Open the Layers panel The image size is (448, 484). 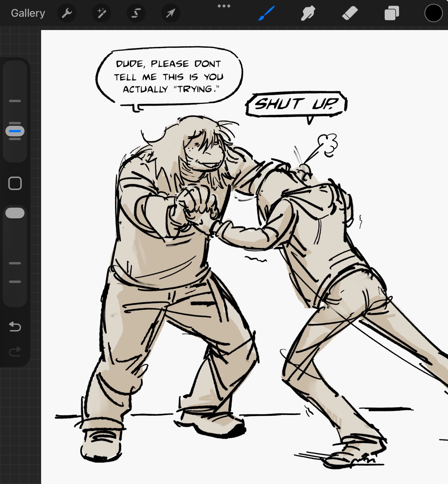click(392, 13)
